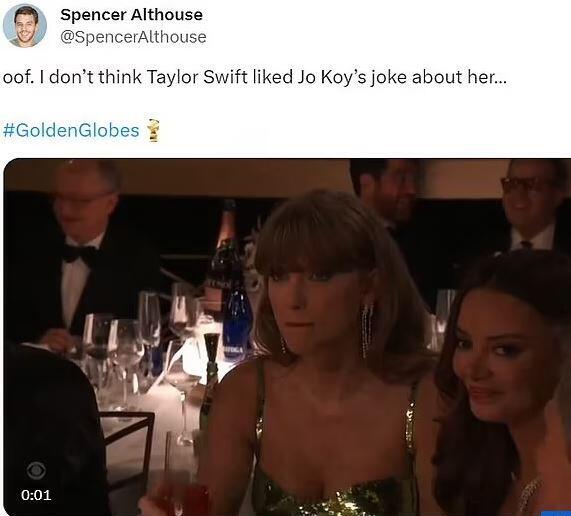571x516 pixels.
Task: Click the CBS eye logo watermark
Action: 36,470
